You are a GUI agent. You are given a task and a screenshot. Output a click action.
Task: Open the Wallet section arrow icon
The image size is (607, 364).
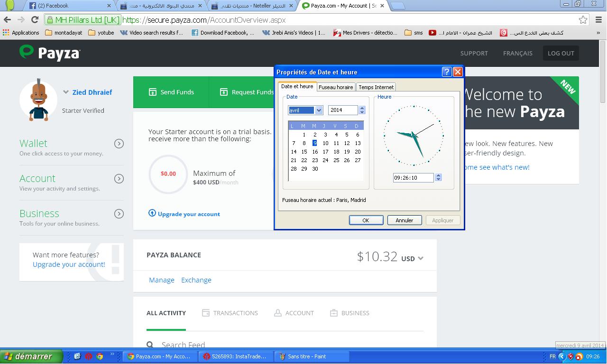(x=119, y=144)
